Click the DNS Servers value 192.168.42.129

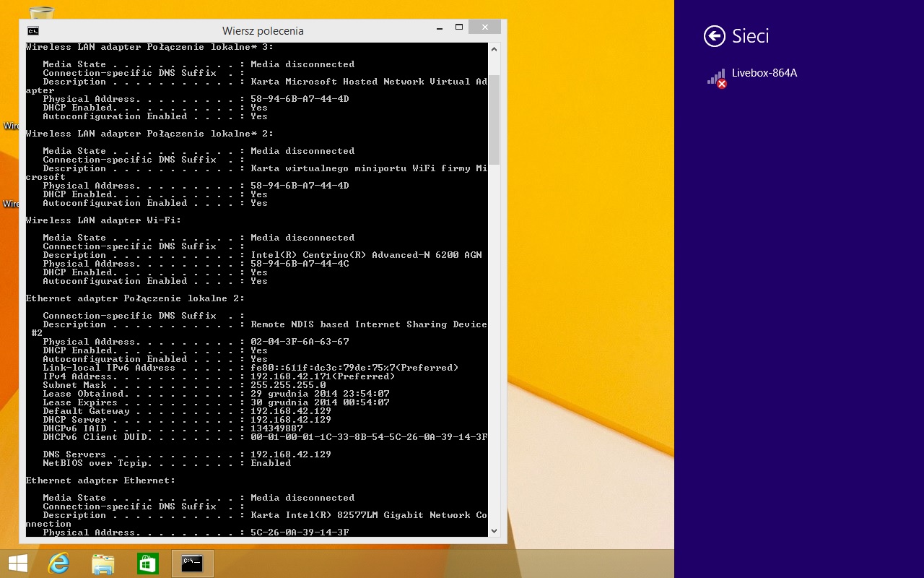click(x=291, y=454)
